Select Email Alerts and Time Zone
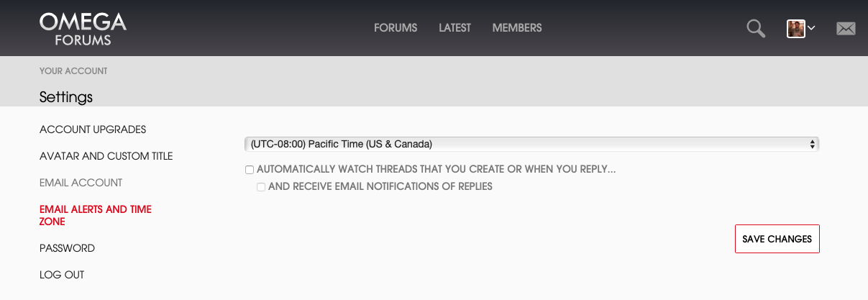The height and width of the screenshot is (300, 868). 95,215
